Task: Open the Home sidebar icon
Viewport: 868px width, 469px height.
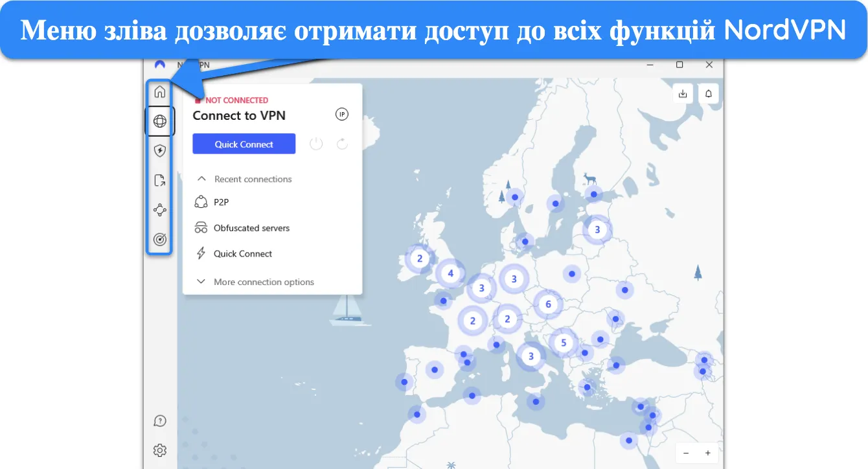Action: coord(159,91)
